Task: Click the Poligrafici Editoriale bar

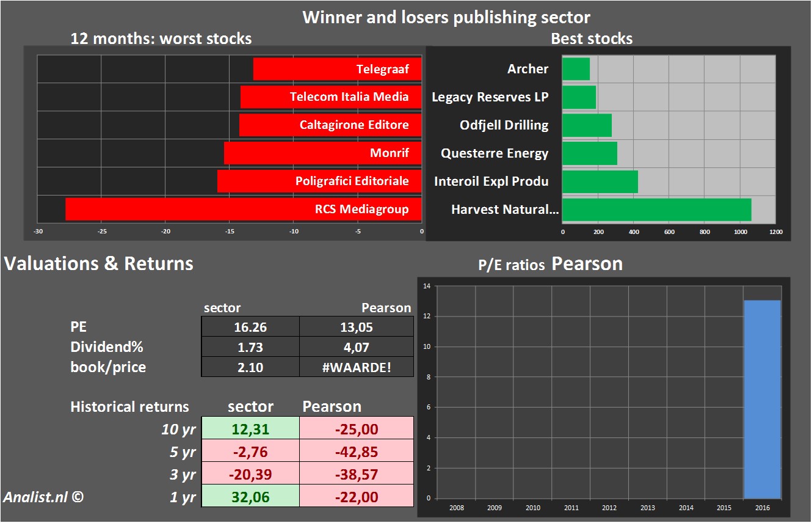Action: tap(319, 181)
